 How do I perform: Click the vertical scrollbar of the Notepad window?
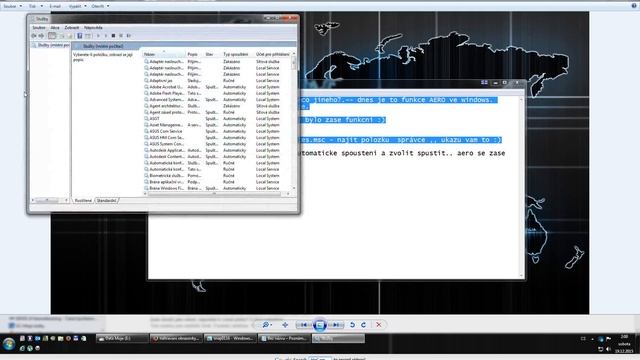click(x=521, y=187)
